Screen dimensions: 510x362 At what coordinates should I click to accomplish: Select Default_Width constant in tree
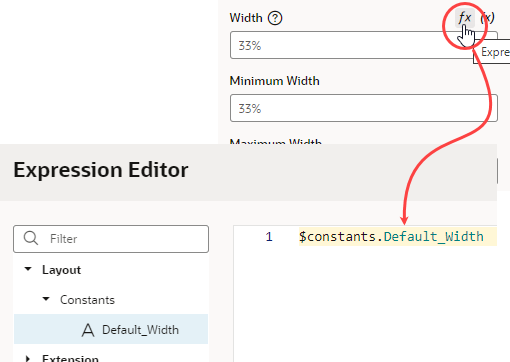pyautogui.click(x=111, y=329)
